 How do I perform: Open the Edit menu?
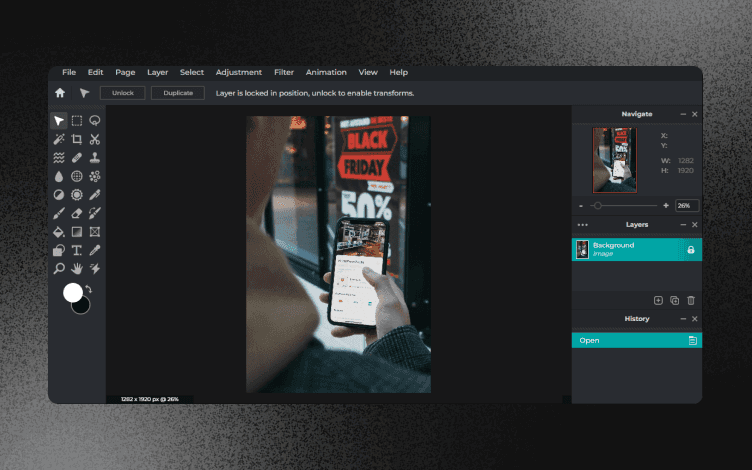tap(95, 72)
